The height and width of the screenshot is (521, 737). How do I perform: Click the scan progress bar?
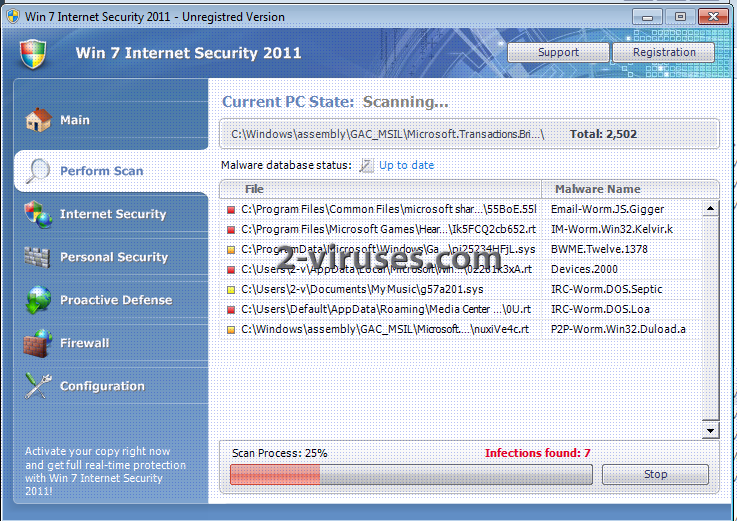[x=411, y=474]
